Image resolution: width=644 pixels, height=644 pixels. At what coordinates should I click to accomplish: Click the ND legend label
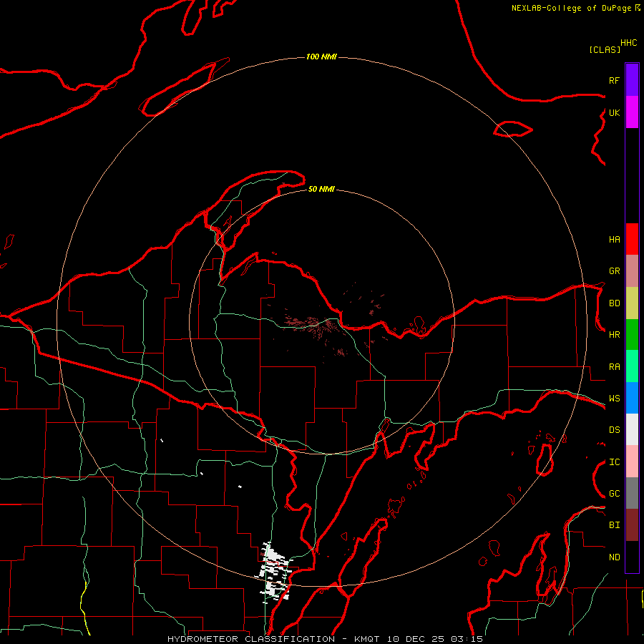point(614,557)
